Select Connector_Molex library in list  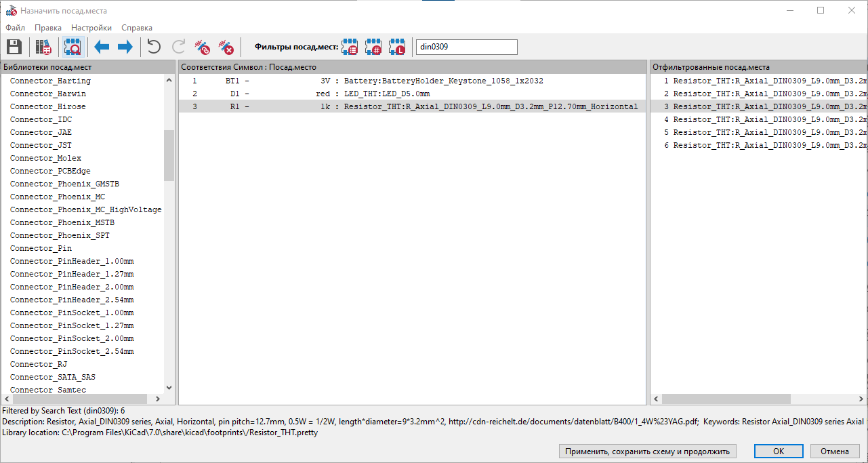tap(45, 158)
